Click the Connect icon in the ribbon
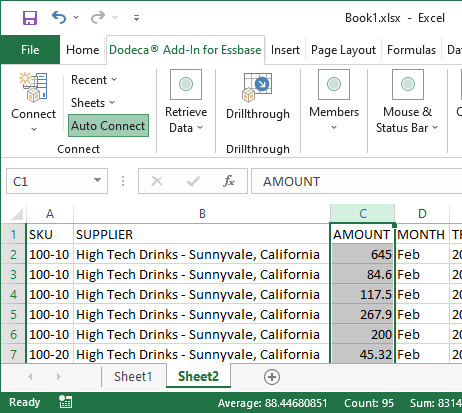 point(33,87)
